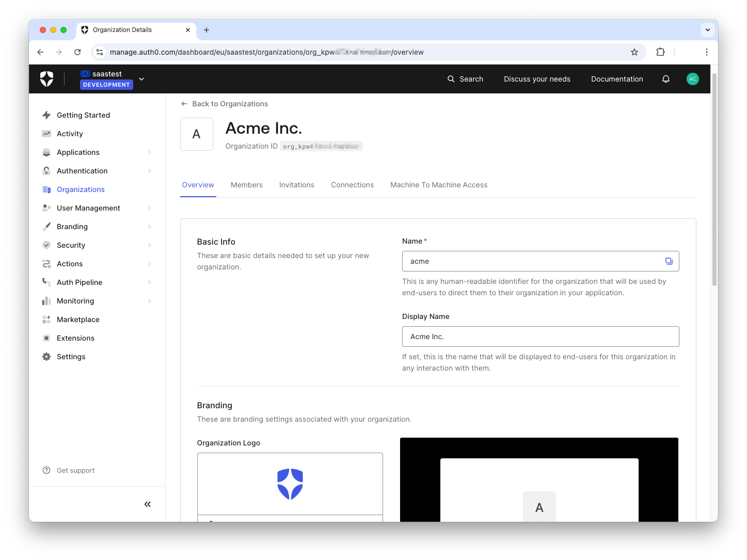Collapse the sidebar with double chevron

click(x=148, y=504)
